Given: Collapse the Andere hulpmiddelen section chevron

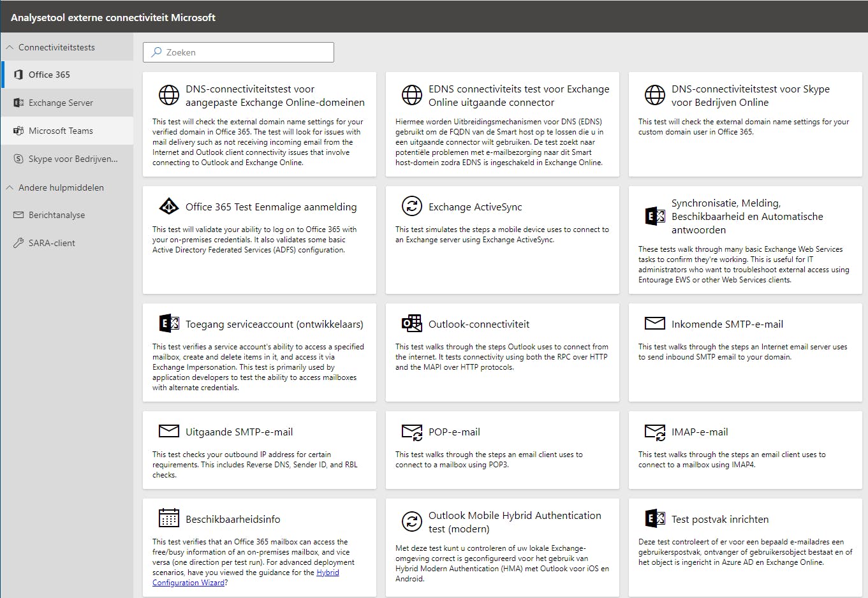Looking at the screenshot, I should point(10,187).
